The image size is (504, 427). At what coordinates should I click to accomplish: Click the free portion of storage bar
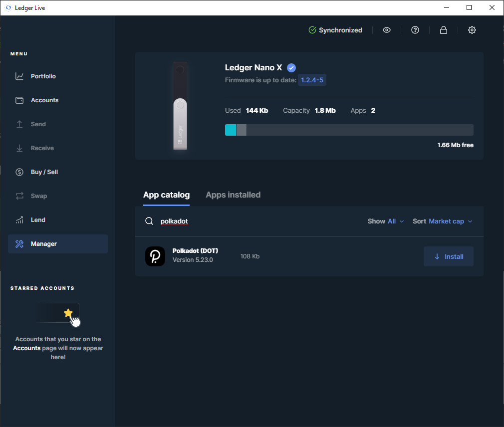tap(360, 130)
